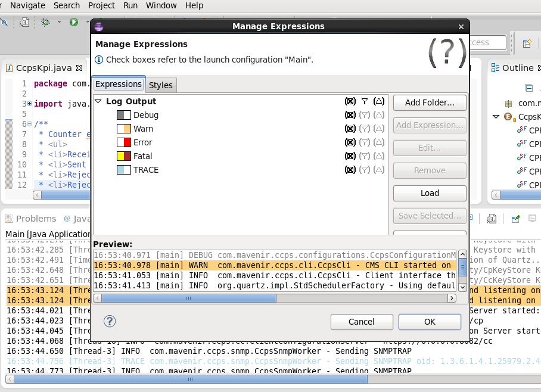Toggle the filter icon in Warn row
The width and height of the screenshot is (541, 392).
pos(365,129)
